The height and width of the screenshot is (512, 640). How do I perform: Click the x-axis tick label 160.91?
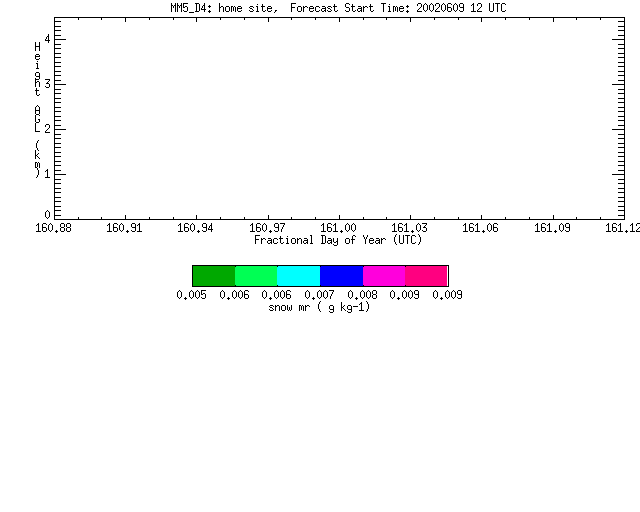124,228
